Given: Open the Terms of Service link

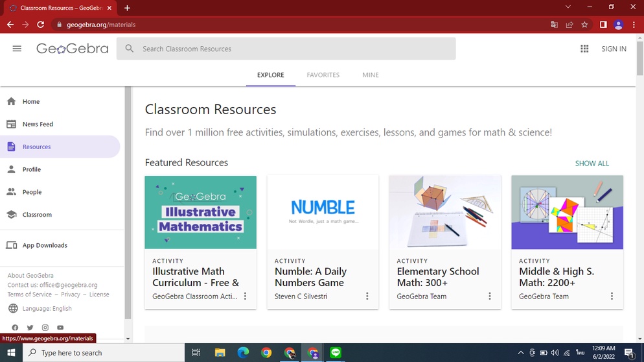Looking at the screenshot, I should (30, 294).
